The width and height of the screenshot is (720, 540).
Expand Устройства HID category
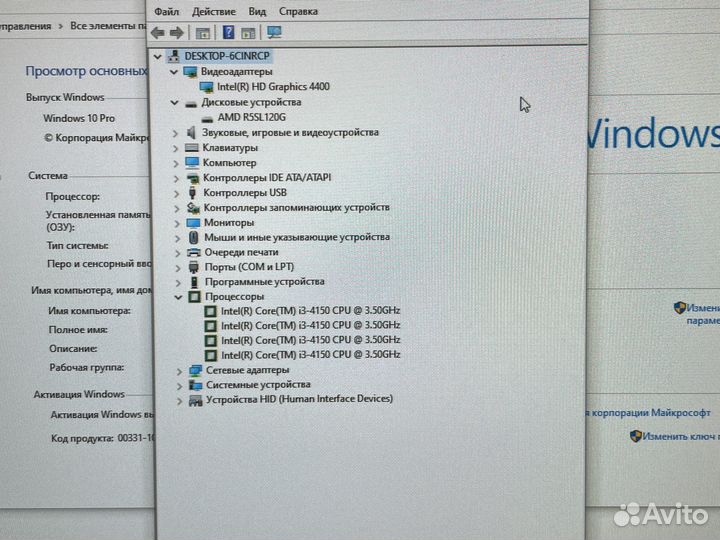click(x=180, y=400)
